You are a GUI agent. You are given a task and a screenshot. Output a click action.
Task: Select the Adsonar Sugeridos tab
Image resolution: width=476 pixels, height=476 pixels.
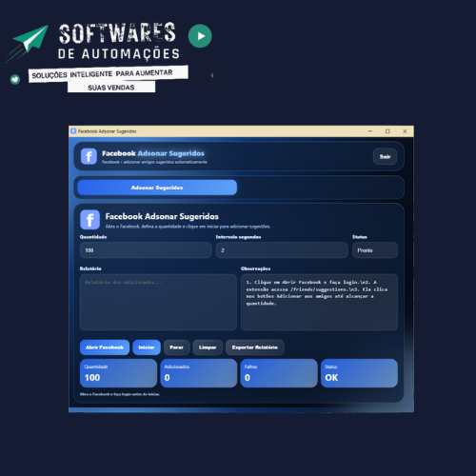coord(157,188)
